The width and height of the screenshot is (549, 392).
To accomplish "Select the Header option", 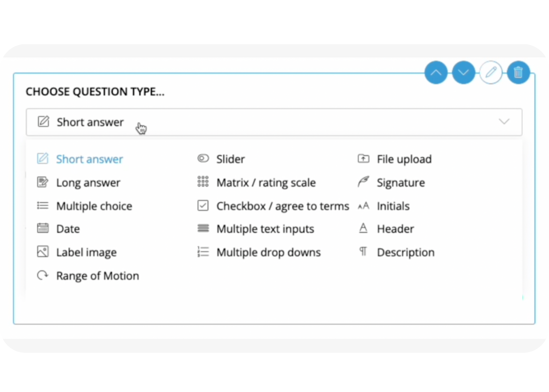I will 396,228.
